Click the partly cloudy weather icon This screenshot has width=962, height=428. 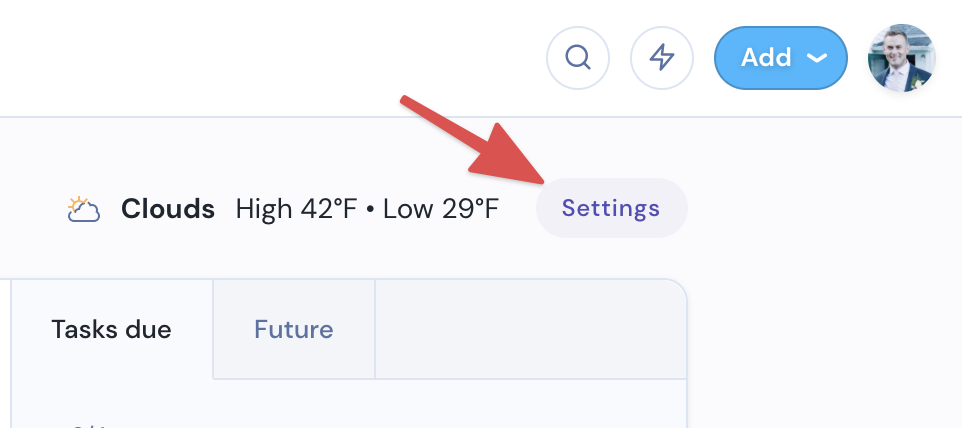click(83, 209)
